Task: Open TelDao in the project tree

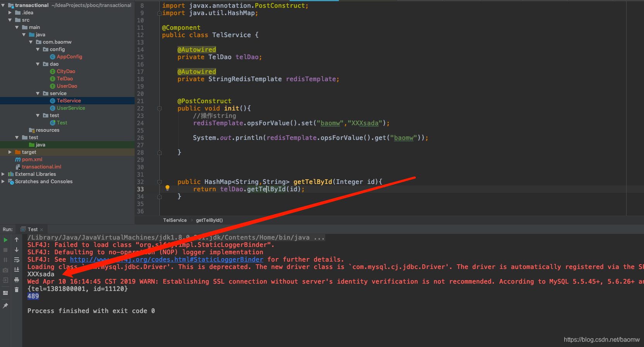Action: point(65,79)
